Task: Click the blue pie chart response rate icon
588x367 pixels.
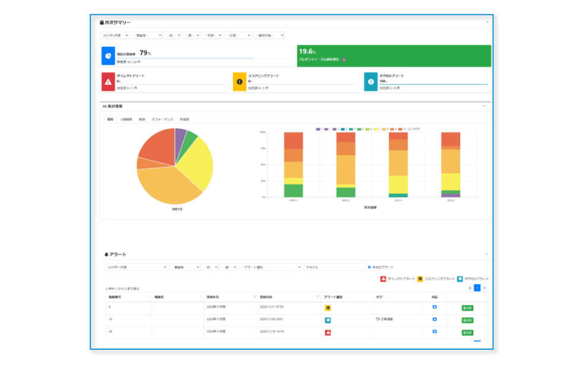Action: 108,55
